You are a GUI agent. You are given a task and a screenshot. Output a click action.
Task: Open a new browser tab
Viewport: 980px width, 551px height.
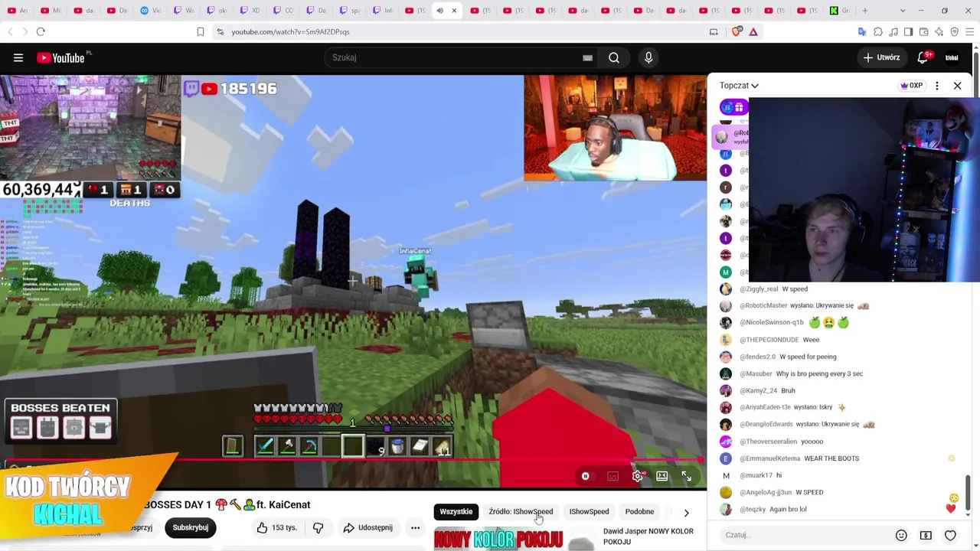tap(865, 11)
